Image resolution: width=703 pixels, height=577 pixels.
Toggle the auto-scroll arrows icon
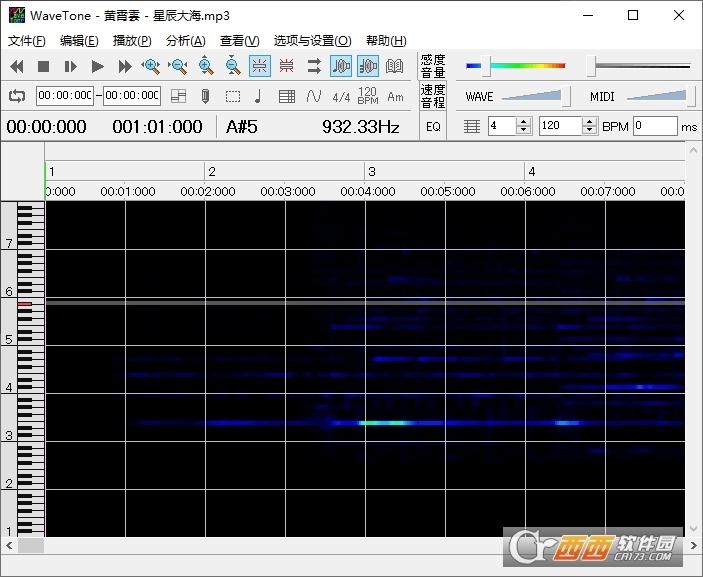[x=314, y=66]
